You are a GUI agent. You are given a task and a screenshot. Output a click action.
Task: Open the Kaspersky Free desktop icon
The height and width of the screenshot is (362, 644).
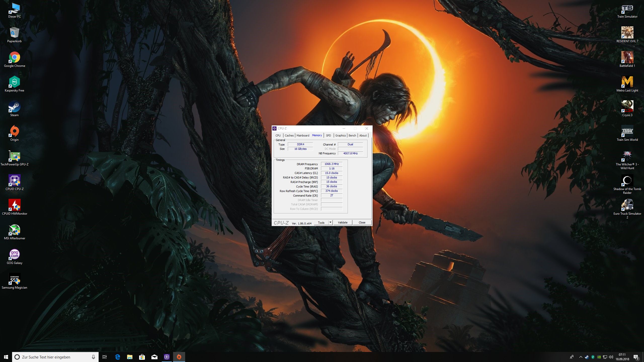tap(14, 82)
